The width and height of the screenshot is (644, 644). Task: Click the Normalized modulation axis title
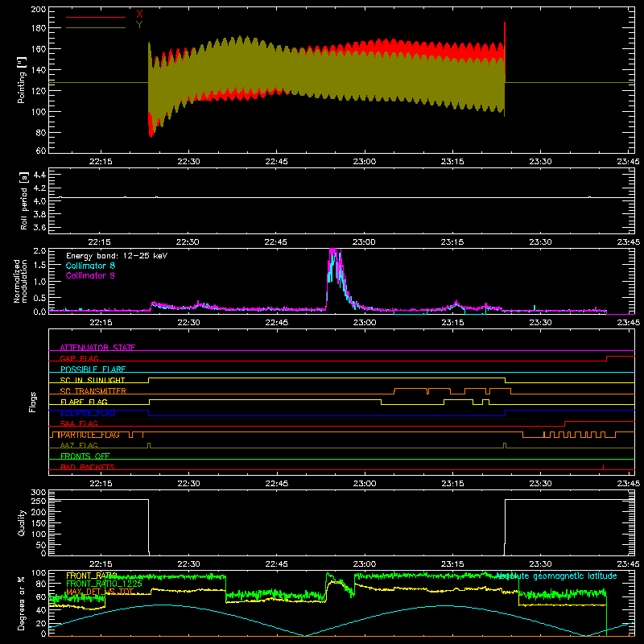[x=21, y=281]
